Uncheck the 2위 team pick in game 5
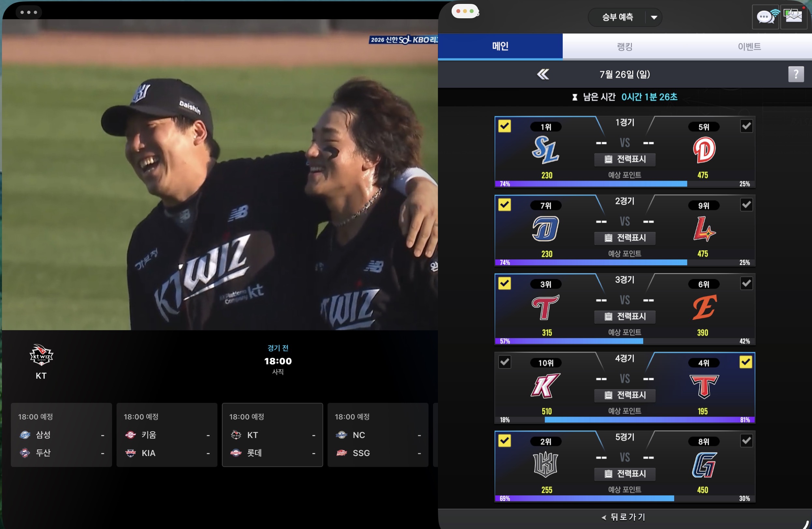 click(x=504, y=441)
